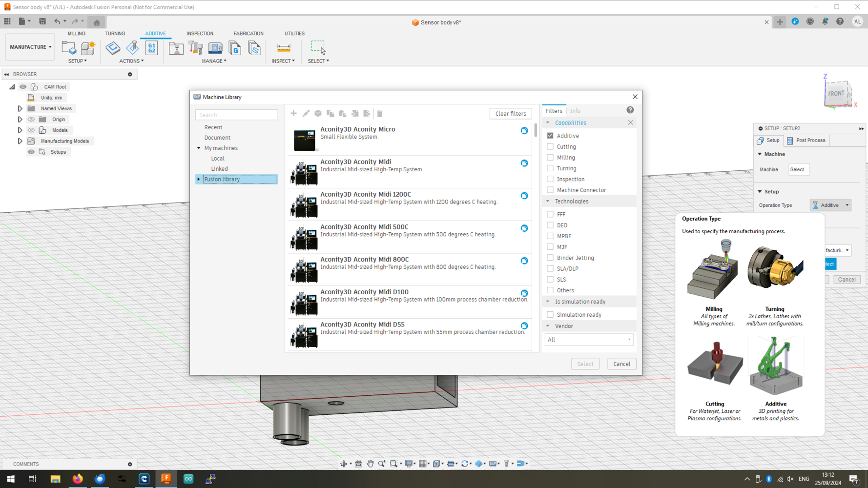Screen dimensions: 868x488
Task: Click in the Machine Library search field
Action: [237, 115]
